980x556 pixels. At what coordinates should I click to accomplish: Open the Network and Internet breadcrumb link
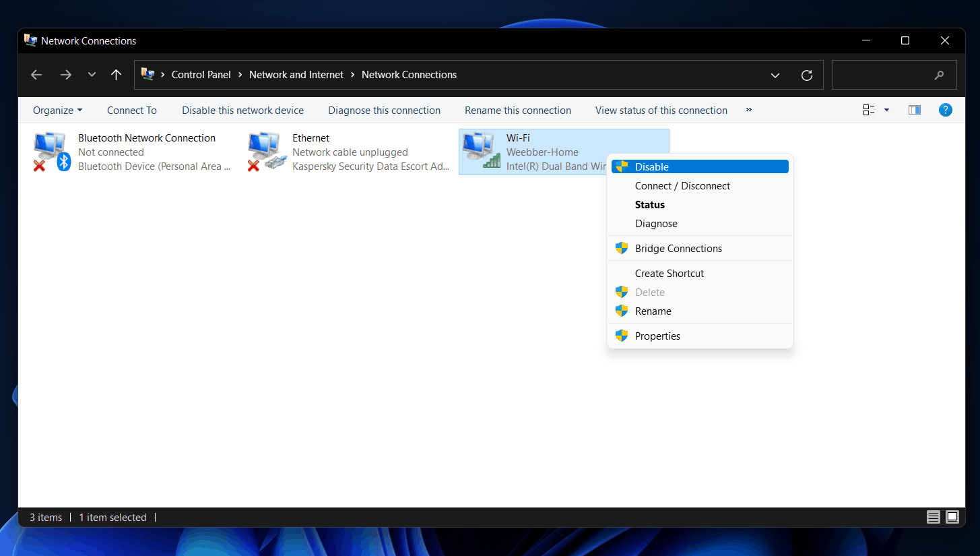(x=296, y=75)
